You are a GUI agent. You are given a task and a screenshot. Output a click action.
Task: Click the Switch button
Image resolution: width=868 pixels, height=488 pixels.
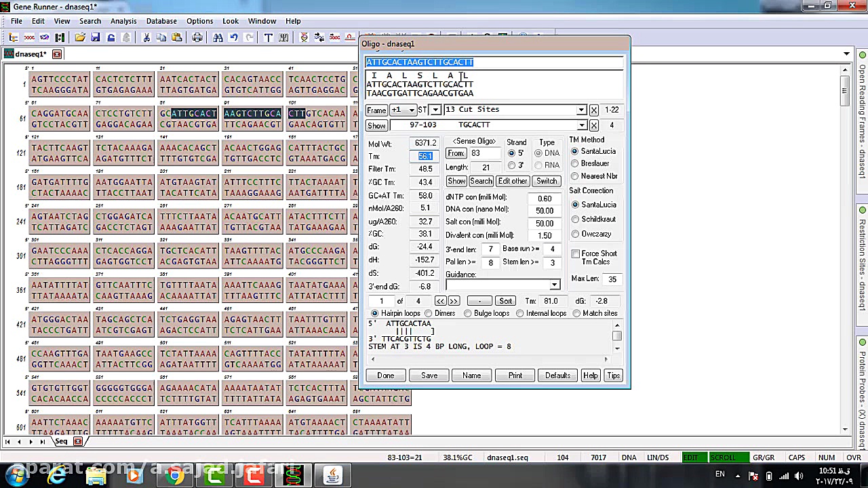pos(547,181)
